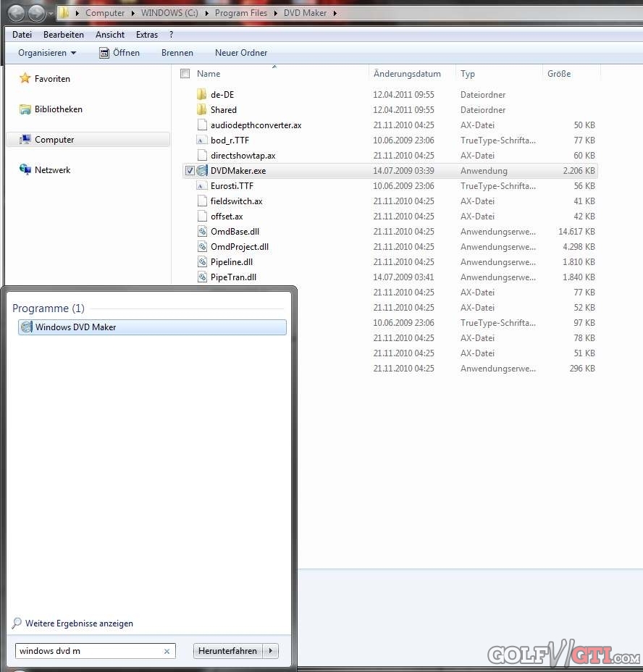The image size is (643, 672).
Task: Click the Shared folder icon
Action: click(202, 110)
